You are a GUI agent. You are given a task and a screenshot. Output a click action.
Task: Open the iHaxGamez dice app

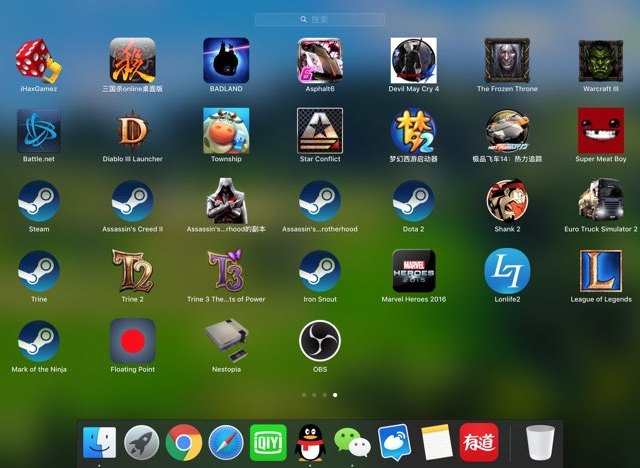point(38,60)
